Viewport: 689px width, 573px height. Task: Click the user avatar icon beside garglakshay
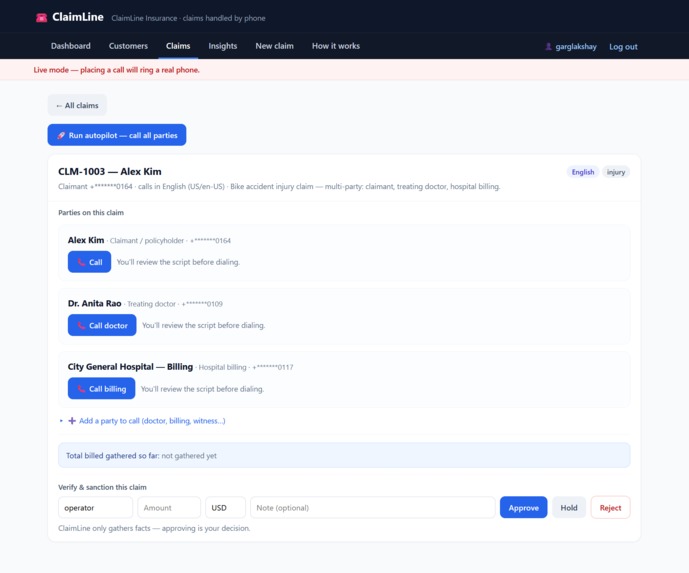point(548,46)
